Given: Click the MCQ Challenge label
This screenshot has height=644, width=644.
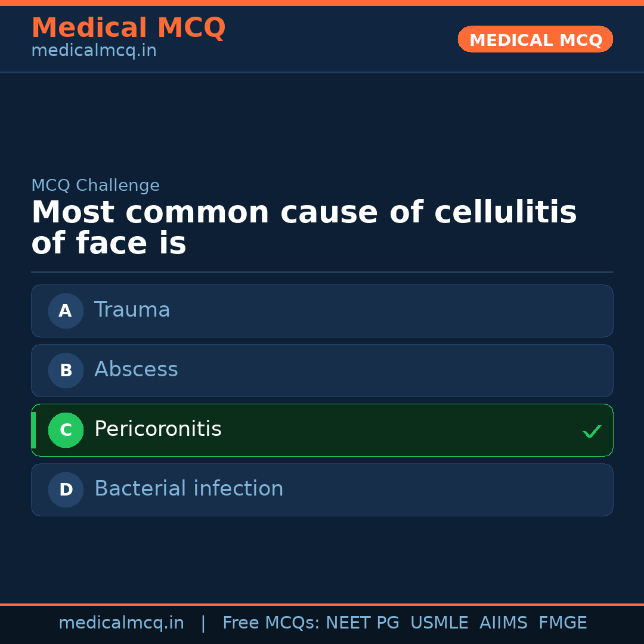Looking at the screenshot, I should [x=95, y=185].
